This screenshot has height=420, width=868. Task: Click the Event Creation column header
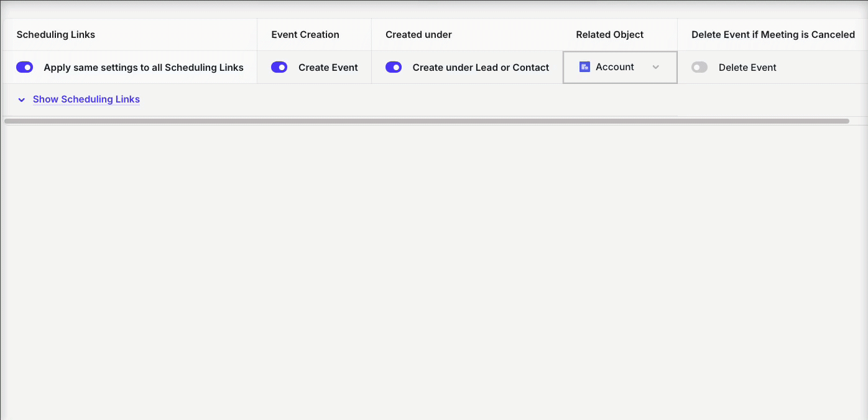305,35
